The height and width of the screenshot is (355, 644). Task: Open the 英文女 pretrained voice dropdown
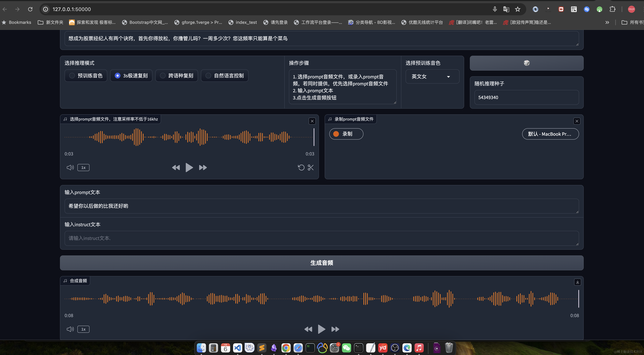point(432,76)
